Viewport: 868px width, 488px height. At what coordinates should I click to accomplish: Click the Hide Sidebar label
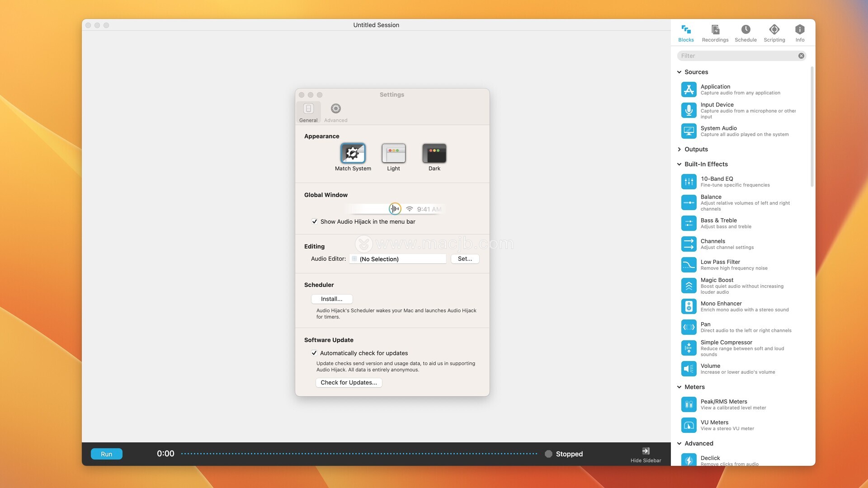point(646,460)
